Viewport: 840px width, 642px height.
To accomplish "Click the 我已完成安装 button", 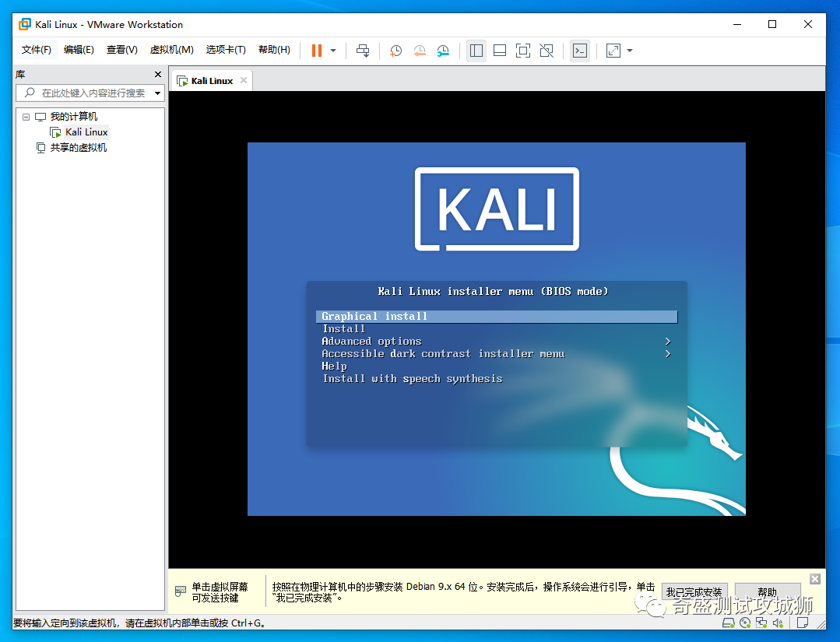I will (694, 592).
